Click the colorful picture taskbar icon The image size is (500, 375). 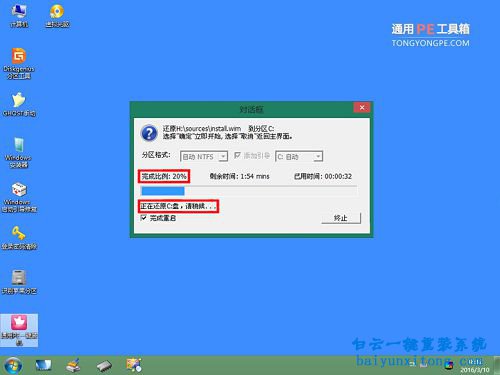coord(134,365)
